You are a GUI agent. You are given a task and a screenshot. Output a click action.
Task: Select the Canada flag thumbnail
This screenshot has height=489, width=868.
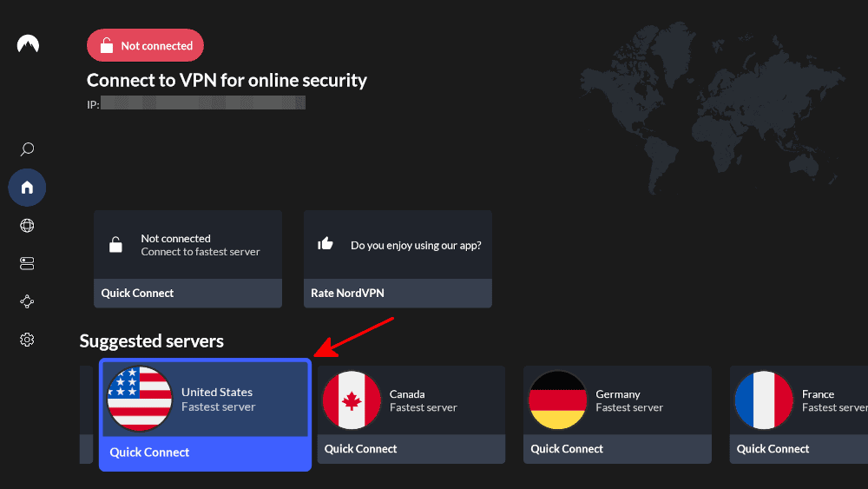(352, 400)
